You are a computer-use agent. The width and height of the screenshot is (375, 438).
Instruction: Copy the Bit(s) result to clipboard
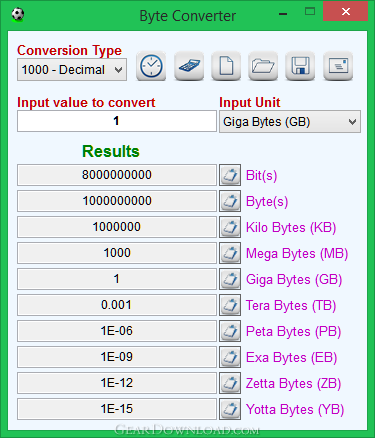(230, 175)
